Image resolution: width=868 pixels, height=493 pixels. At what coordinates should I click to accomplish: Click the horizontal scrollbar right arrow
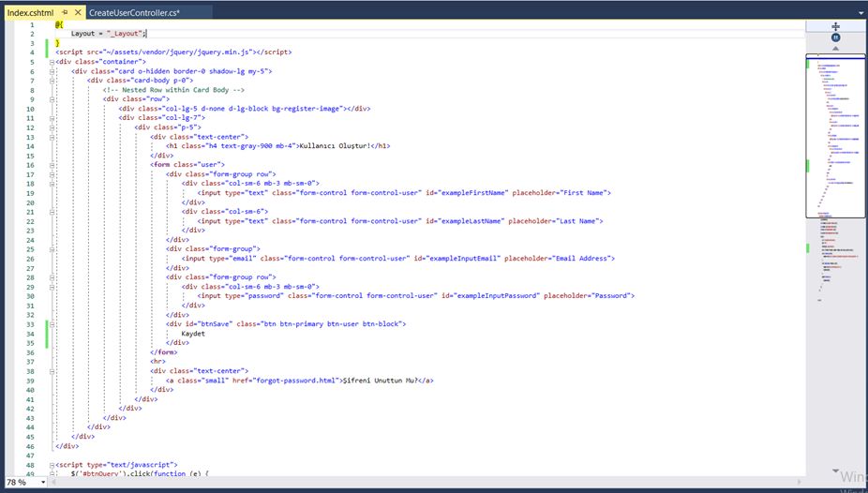pyautogui.click(x=799, y=482)
